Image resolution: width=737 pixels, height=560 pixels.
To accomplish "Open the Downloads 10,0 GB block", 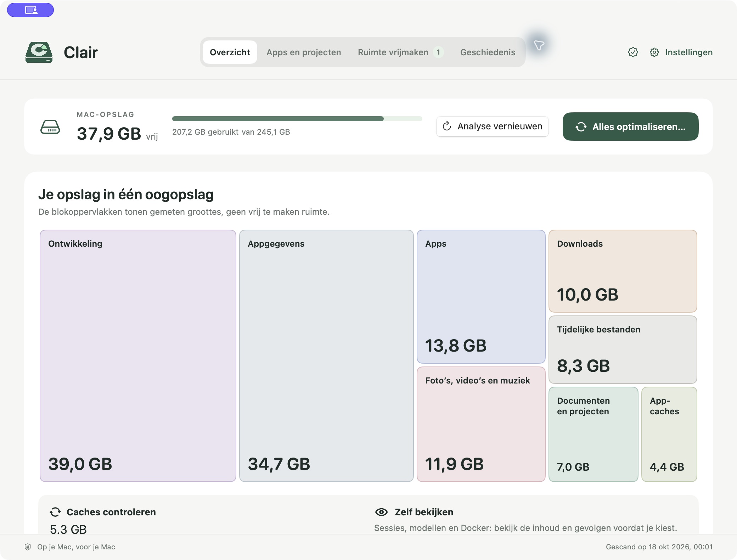I will click(623, 271).
